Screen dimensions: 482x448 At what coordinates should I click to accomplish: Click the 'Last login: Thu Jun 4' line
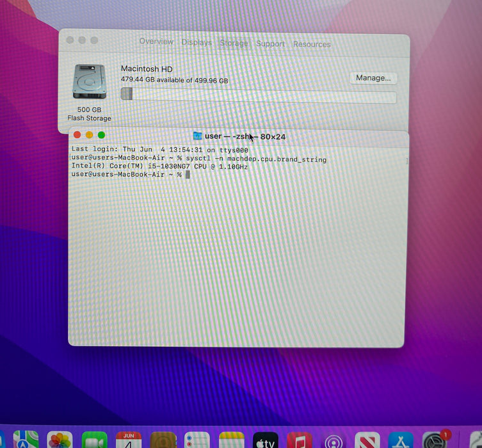[159, 149]
